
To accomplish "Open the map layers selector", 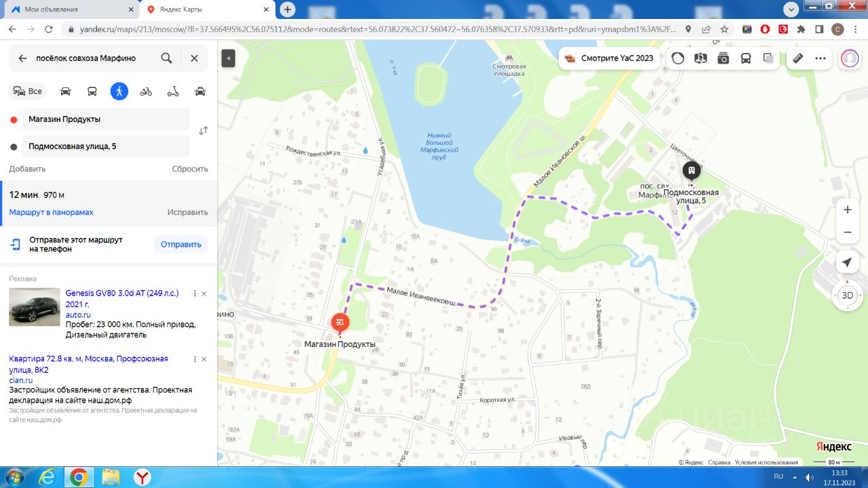I will pos(768,58).
